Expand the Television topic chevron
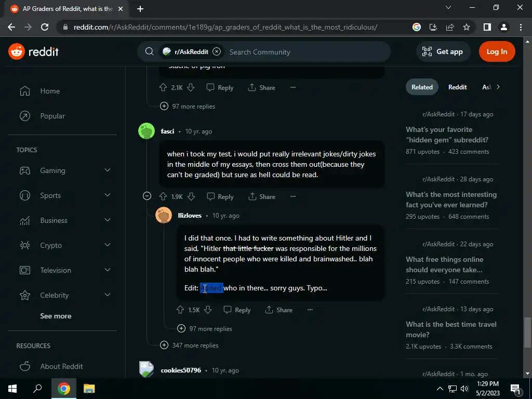Viewport: 532px width, 399px height. pos(108,270)
